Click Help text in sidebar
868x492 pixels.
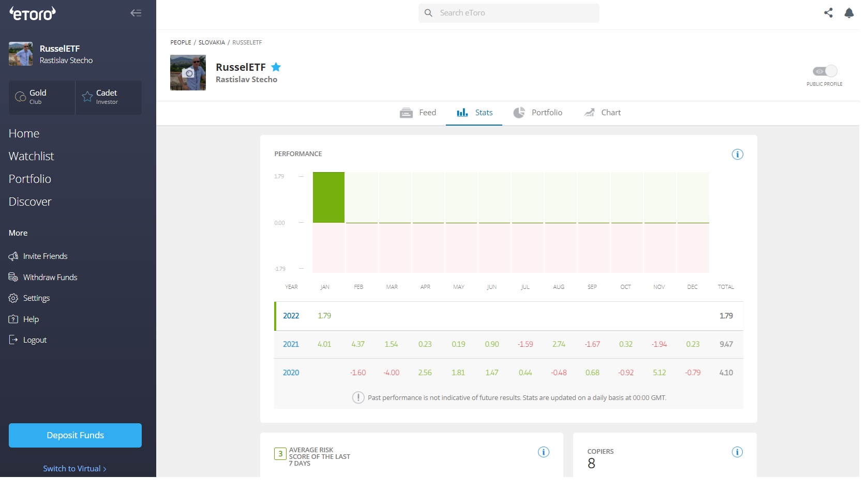coord(31,319)
